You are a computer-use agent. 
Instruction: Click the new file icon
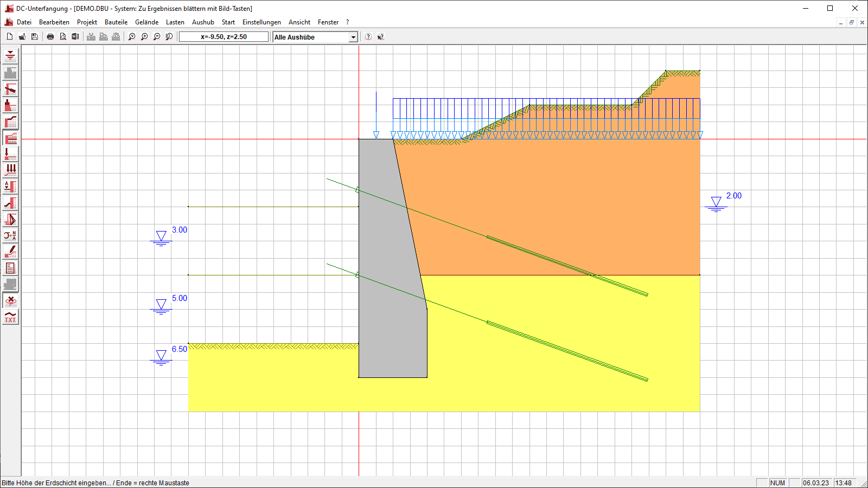[x=10, y=37]
